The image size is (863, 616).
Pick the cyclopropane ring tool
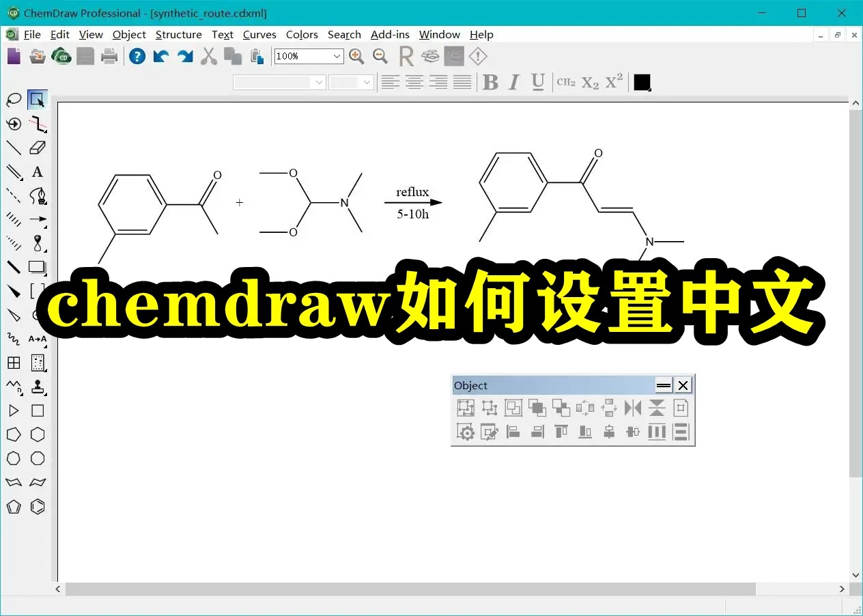click(14, 410)
